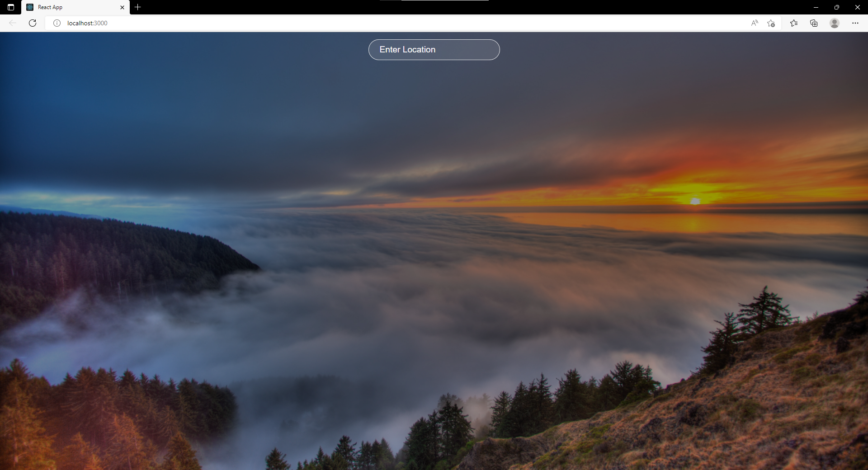Add this page to favorites
Screen dimensions: 868x470
[771, 23]
